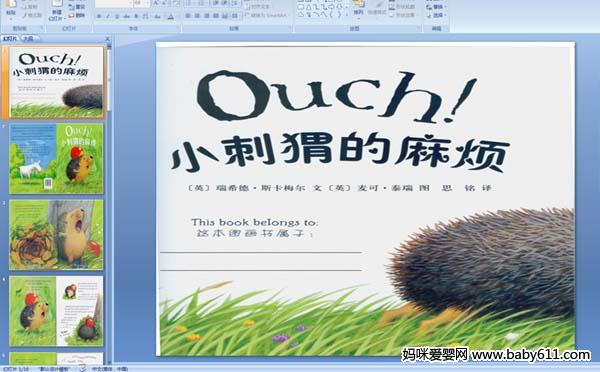Toggle italic formatting
The width and height of the screenshot is (600, 372).
108,16
